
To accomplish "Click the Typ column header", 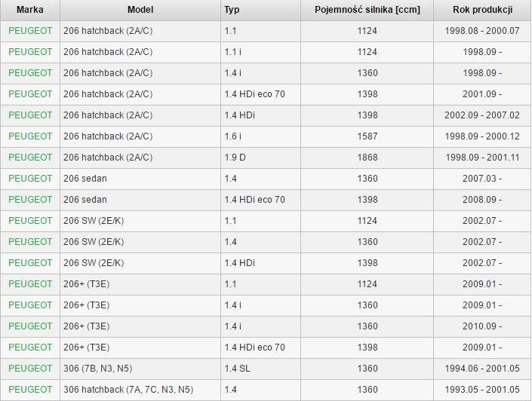I will (x=232, y=10).
